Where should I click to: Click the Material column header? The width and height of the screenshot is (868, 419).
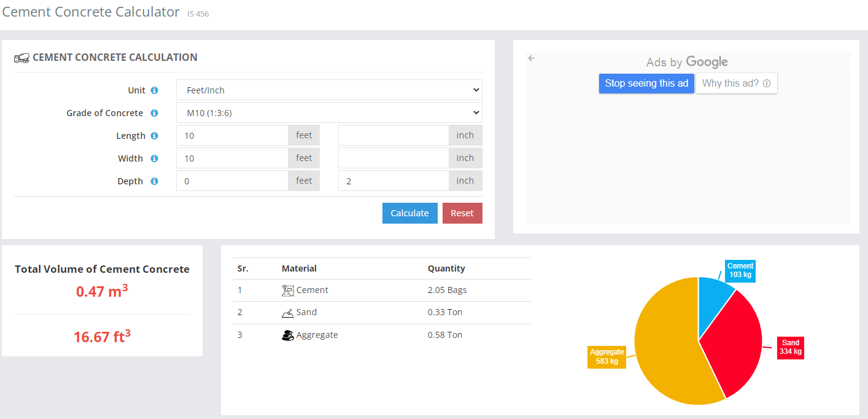click(299, 268)
